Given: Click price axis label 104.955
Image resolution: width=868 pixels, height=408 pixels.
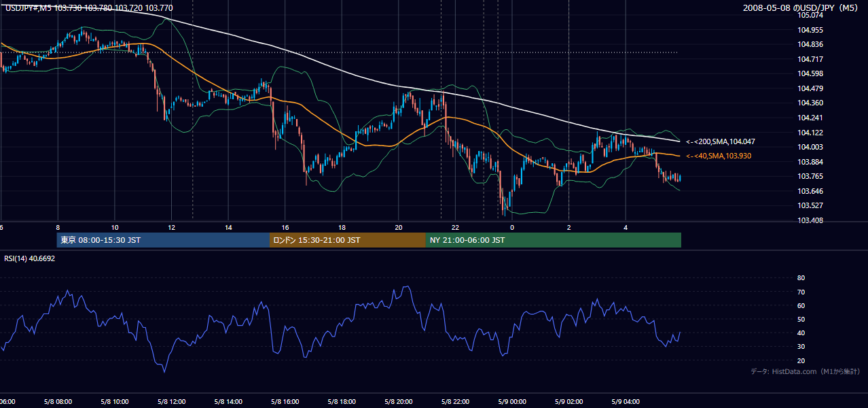Looking at the screenshot, I should 810,30.
